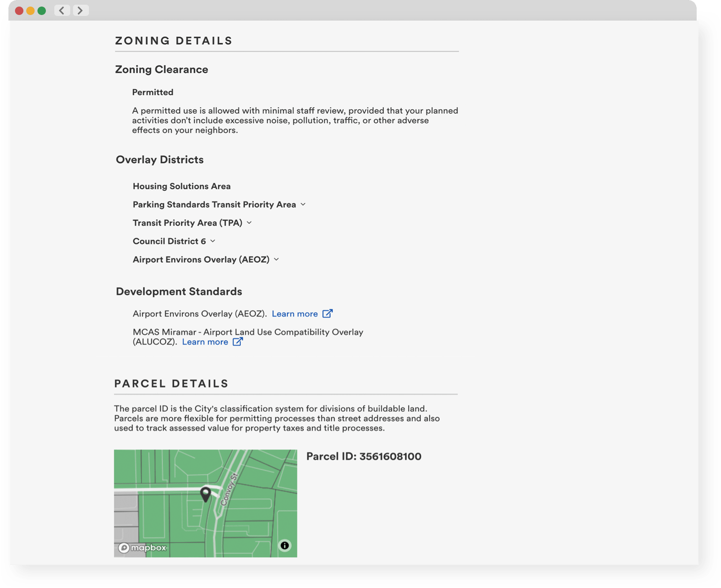Screen dimensions: 721x588
Task: Click the map location pin marker
Action: 206,494
